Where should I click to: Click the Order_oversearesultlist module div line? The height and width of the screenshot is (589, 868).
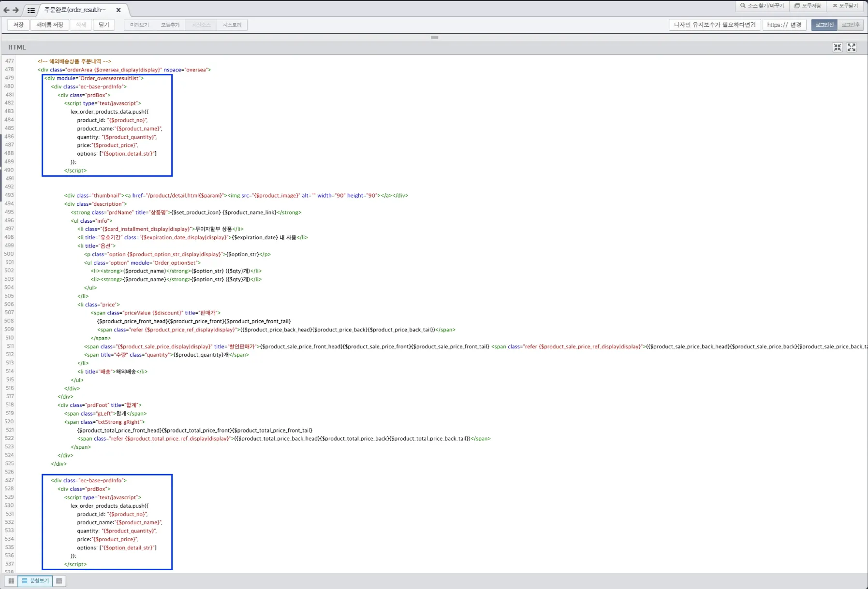[94, 78]
